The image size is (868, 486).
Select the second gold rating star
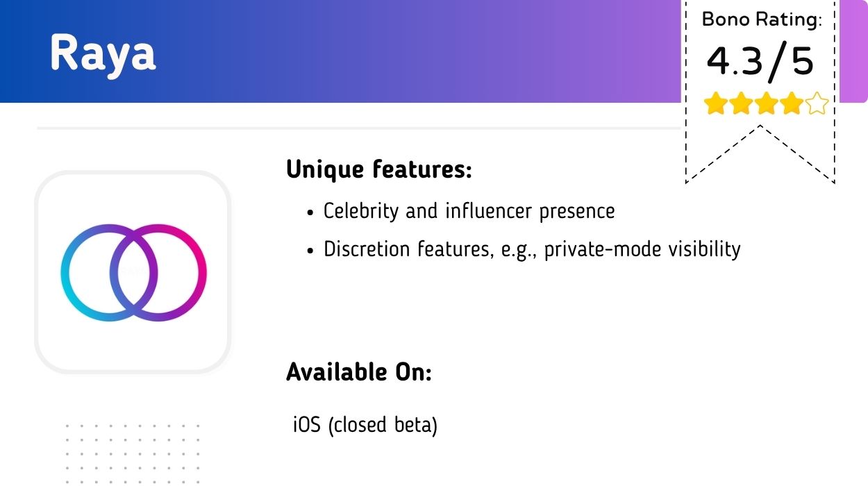tap(741, 105)
